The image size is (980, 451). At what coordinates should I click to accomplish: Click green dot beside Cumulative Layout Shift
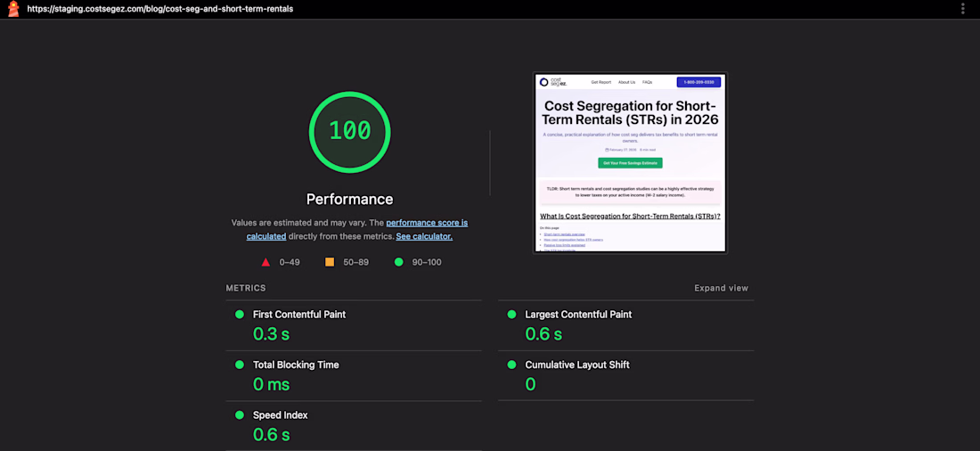coord(511,365)
